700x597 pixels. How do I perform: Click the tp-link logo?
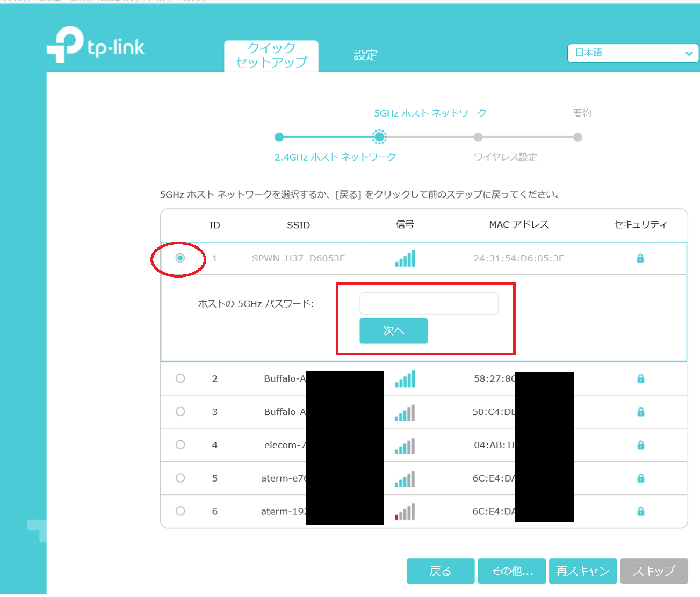(96, 45)
